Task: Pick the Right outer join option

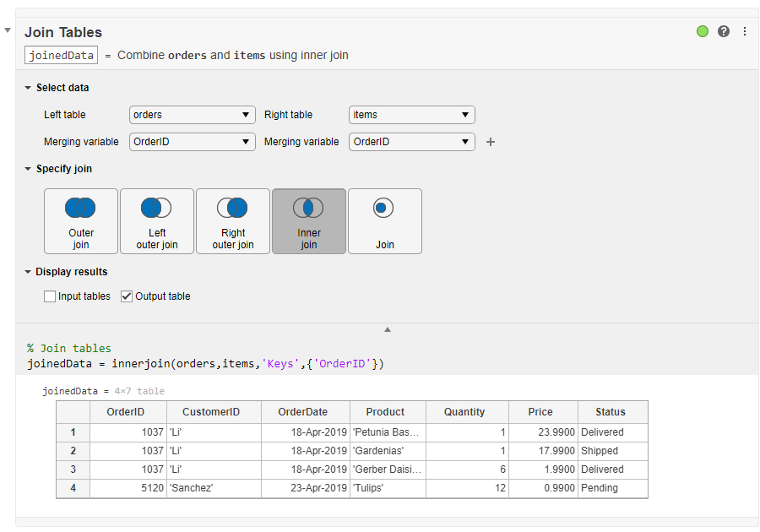Action: (233, 220)
